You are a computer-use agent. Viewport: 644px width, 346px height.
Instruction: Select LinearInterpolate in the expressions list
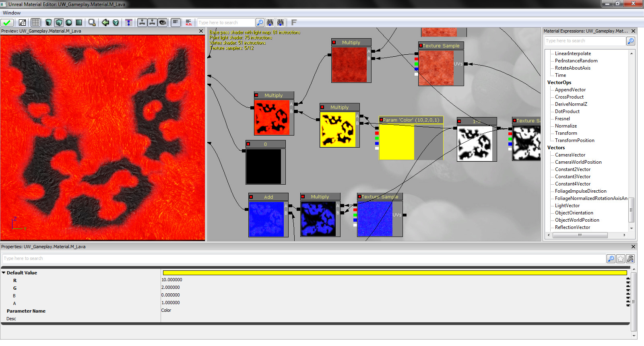coord(573,54)
